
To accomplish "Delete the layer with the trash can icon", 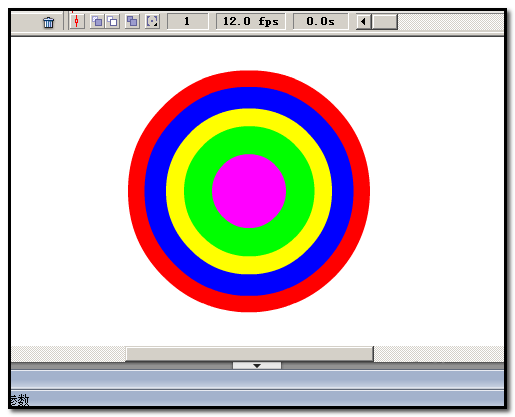I will [x=48, y=22].
